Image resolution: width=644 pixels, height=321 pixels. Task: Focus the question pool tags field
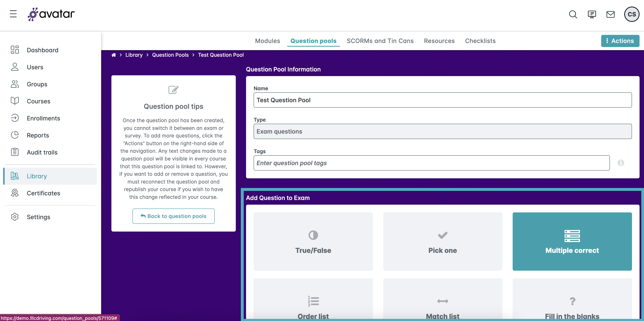(431, 163)
